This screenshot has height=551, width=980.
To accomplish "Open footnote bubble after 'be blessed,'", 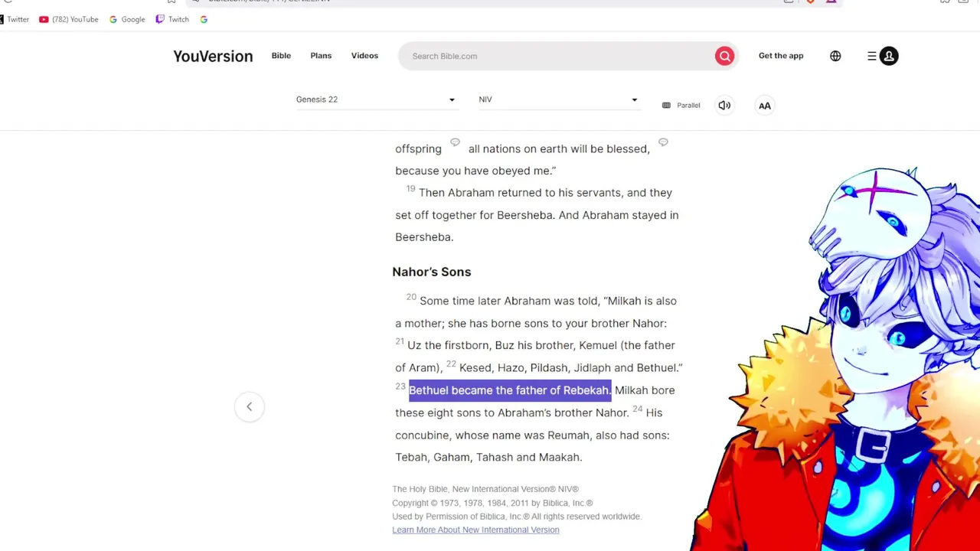I will pyautogui.click(x=663, y=142).
